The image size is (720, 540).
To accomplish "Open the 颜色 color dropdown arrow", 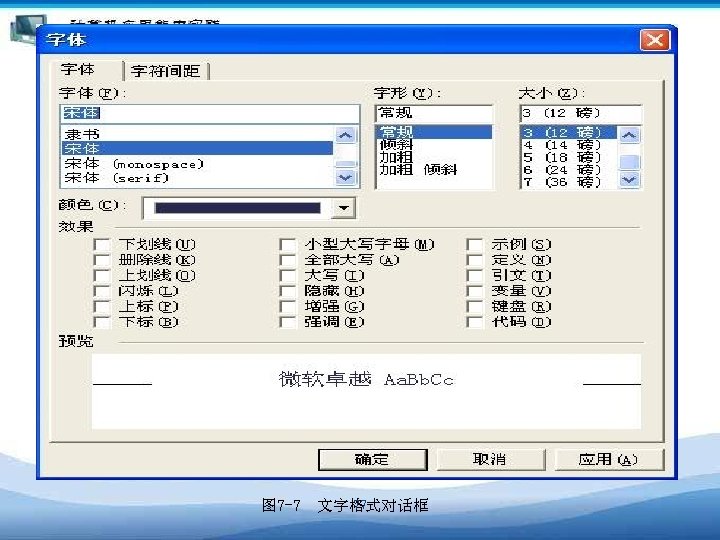I will (343, 208).
